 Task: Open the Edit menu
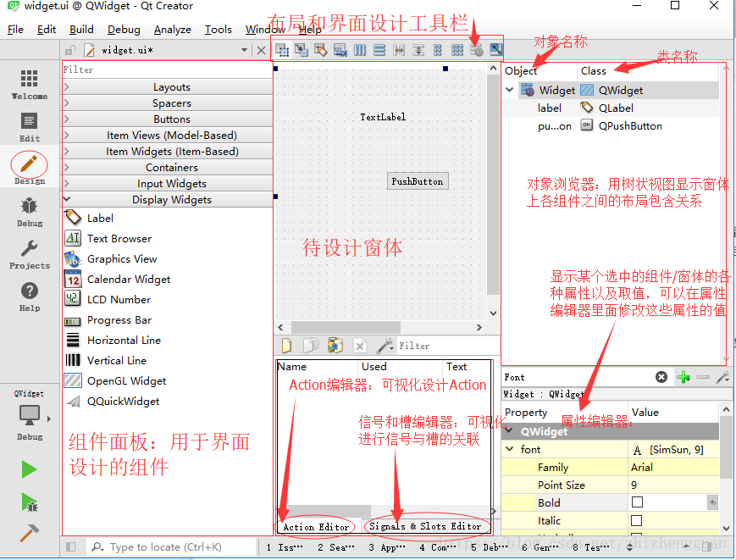point(47,29)
